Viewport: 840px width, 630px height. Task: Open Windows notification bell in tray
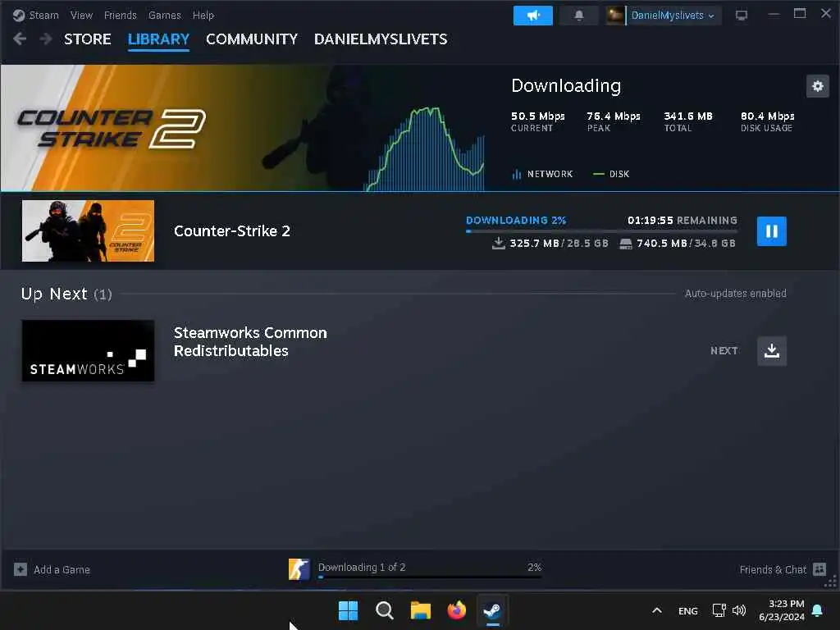pos(817,610)
